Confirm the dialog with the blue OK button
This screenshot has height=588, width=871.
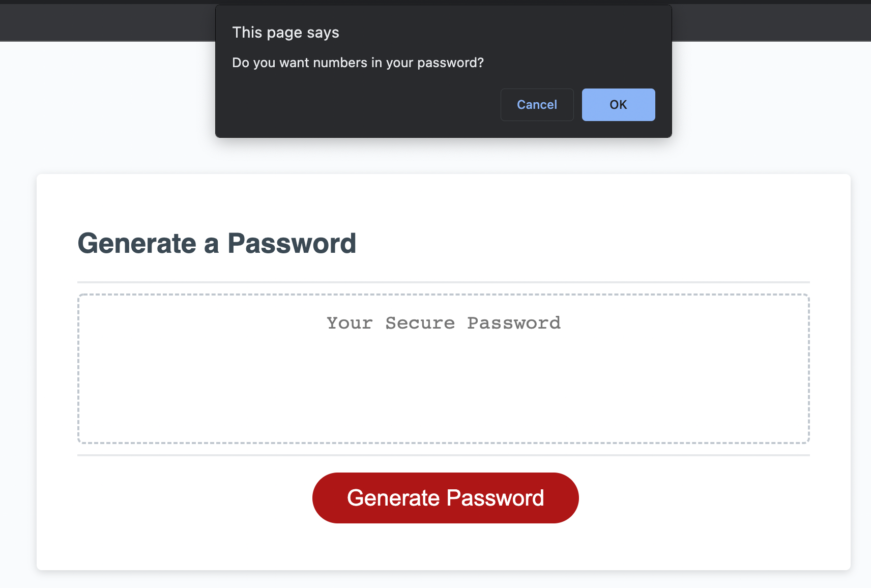(618, 105)
